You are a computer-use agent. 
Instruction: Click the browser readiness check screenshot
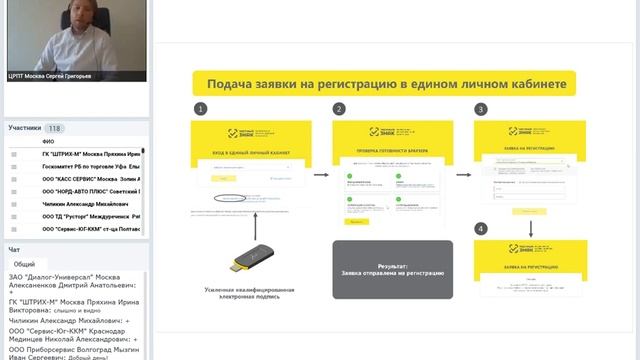point(393,173)
